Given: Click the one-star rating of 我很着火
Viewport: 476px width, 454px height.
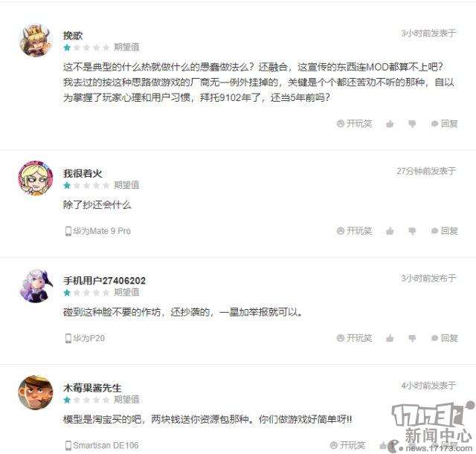Looking at the screenshot, I should [67, 185].
